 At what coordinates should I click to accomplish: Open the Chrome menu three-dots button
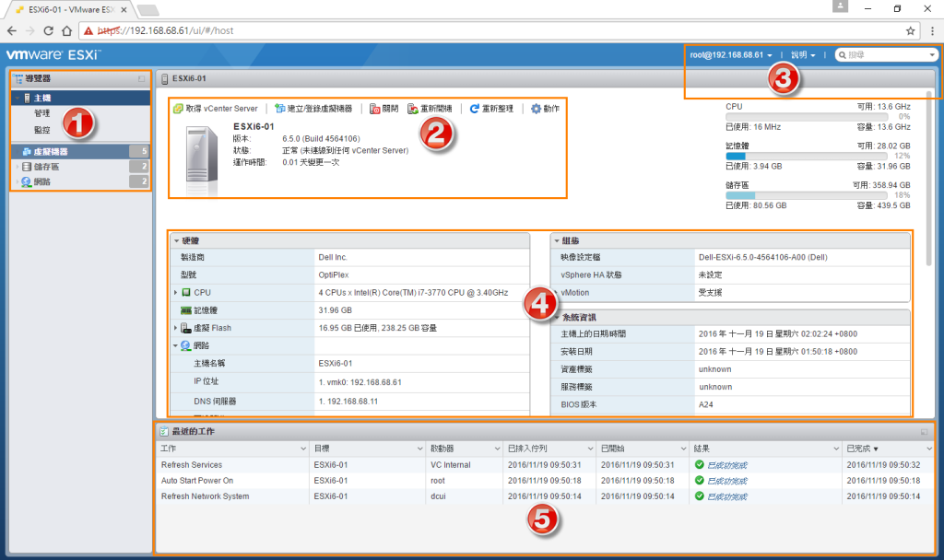(x=932, y=30)
